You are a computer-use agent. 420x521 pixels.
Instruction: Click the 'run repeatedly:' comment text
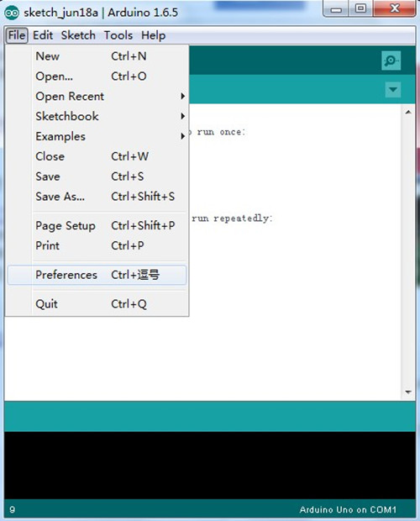tap(232, 218)
